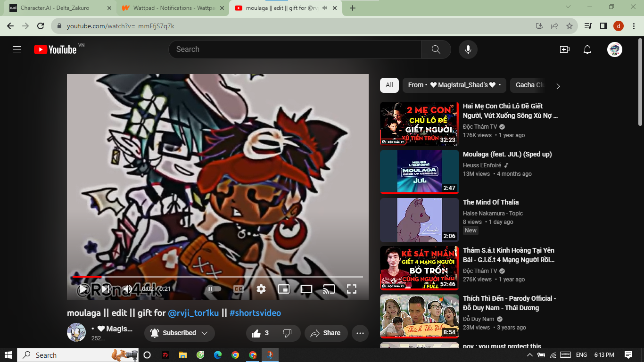Go forward in browser history

[x=25, y=26]
